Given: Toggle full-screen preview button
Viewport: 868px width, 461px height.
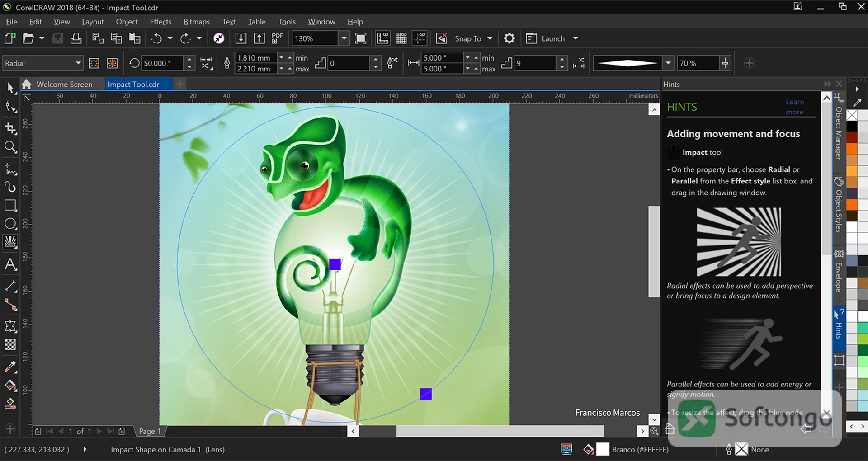Looking at the screenshot, I should click(x=361, y=38).
